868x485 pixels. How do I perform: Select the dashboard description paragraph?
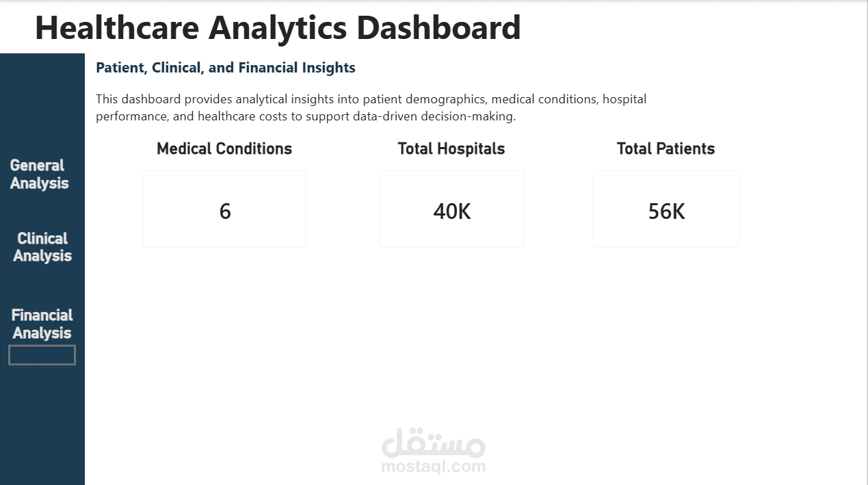click(x=371, y=107)
